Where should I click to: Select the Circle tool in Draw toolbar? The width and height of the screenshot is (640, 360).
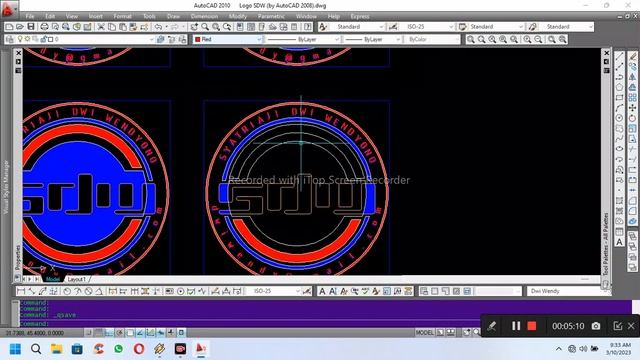click(x=620, y=118)
